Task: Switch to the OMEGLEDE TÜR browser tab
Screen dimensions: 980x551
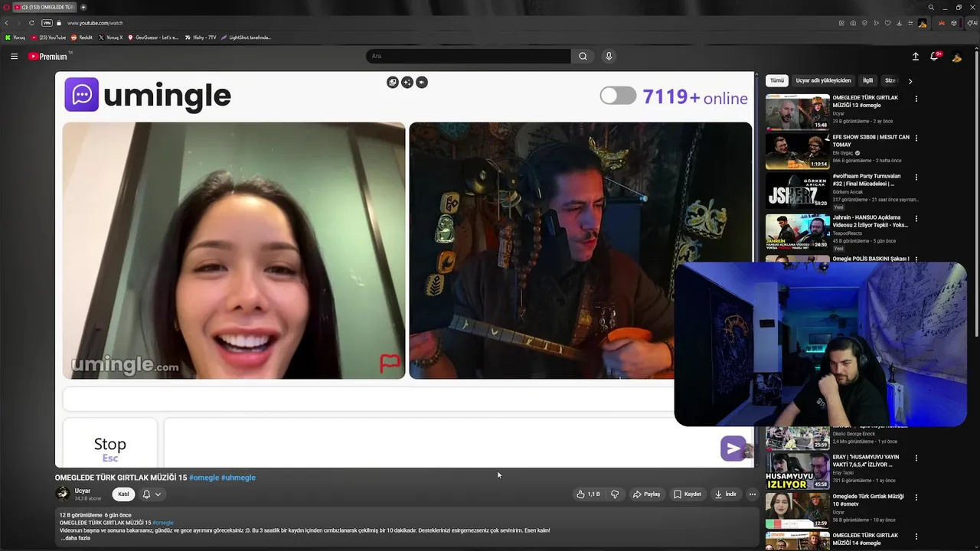Action: tap(44, 7)
